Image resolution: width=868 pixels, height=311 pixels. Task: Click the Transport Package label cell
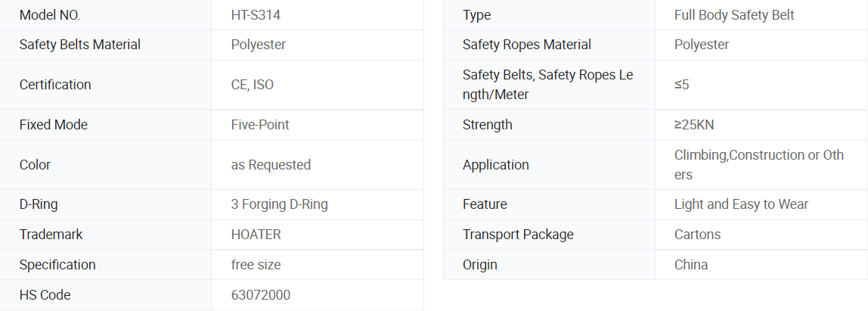tap(549, 235)
